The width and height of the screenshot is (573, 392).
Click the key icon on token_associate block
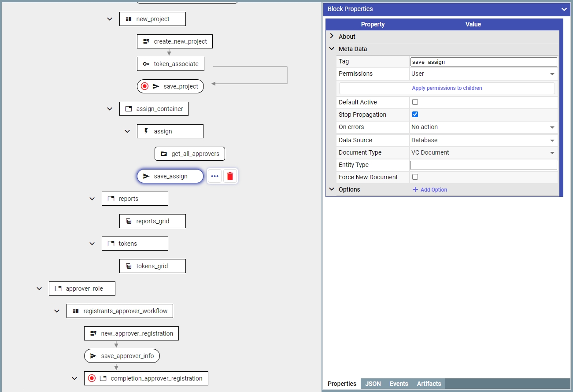click(x=146, y=64)
